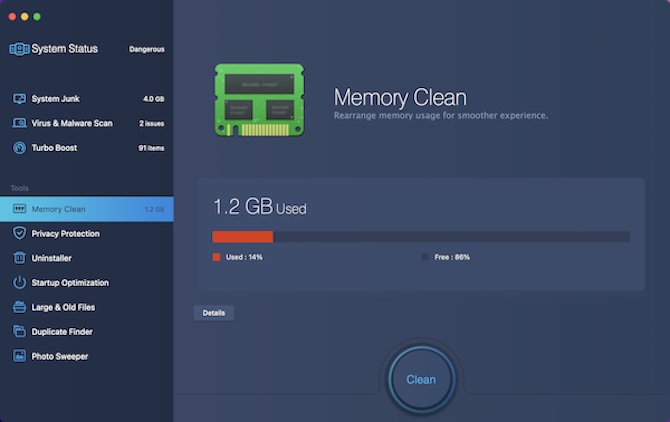Switch to Duplicate Finder

click(87, 332)
